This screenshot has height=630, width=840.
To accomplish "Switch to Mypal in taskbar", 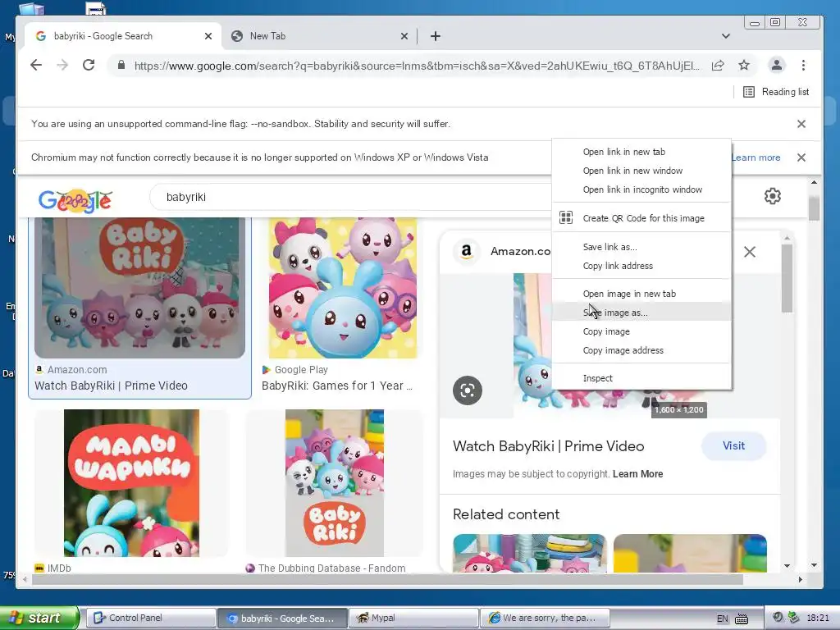I will point(413,619).
